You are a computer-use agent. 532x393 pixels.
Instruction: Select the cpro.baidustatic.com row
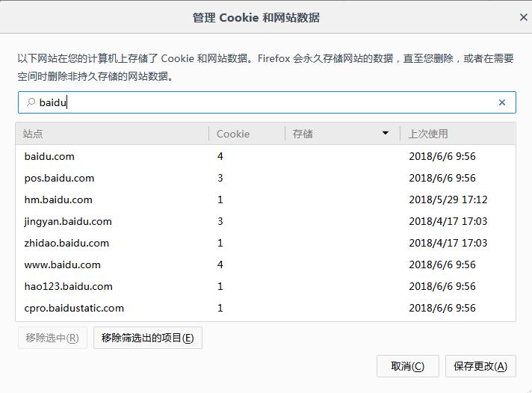point(266,308)
